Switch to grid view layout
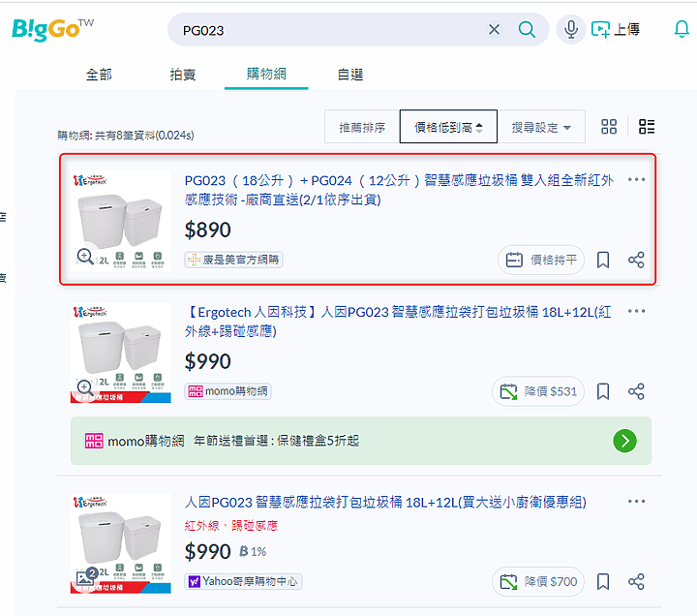Screen dimensions: 697x616 click(609, 127)
